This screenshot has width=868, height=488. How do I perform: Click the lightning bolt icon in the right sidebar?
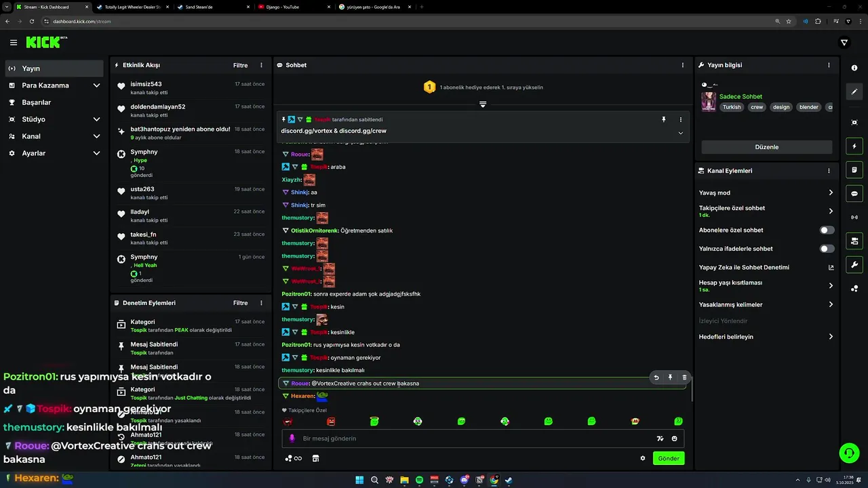(x=854, y=146)
